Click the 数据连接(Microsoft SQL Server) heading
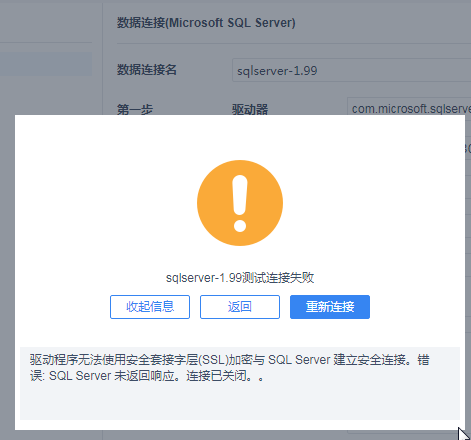The height and width of the screenshot is (440, 471). tap(206, 23)
